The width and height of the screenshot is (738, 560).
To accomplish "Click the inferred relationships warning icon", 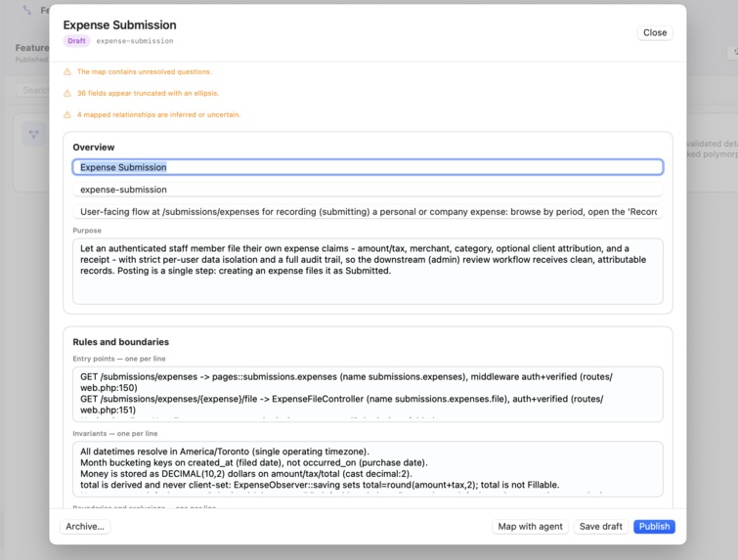I will coord(67,114).
